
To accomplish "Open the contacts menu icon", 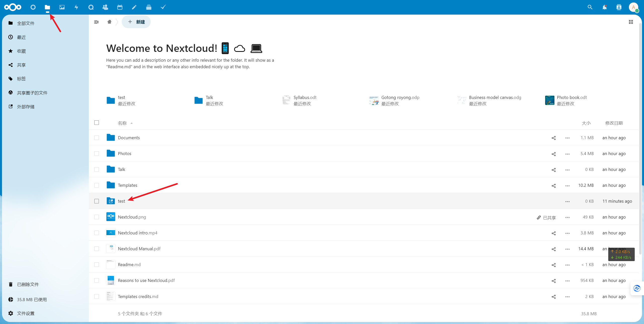I will 619,7.
